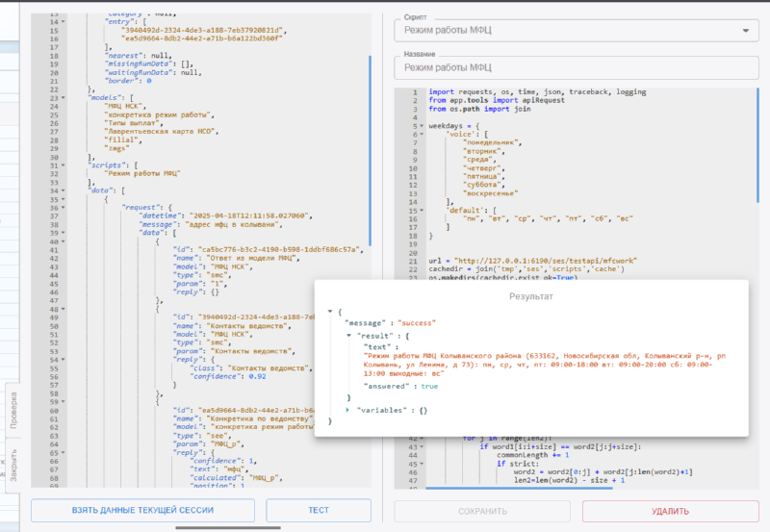
Task: Fold the 'default' list at line 15
Action: coord(423,209)
